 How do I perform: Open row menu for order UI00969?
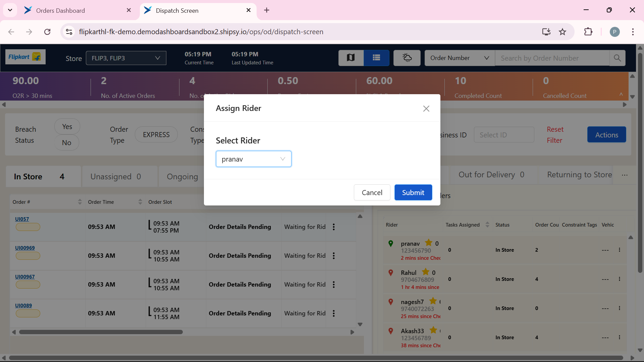pos(334,256)
